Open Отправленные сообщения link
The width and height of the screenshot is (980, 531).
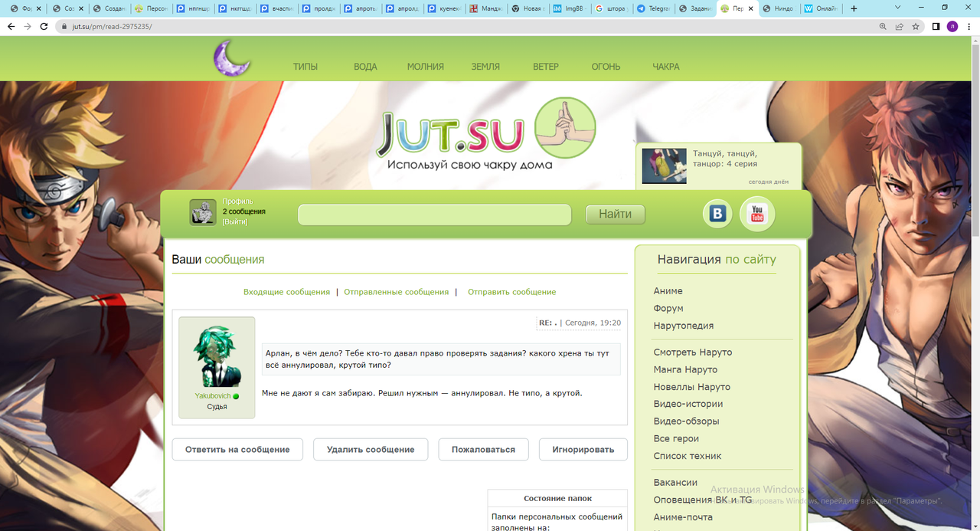(x=397, y=292)
